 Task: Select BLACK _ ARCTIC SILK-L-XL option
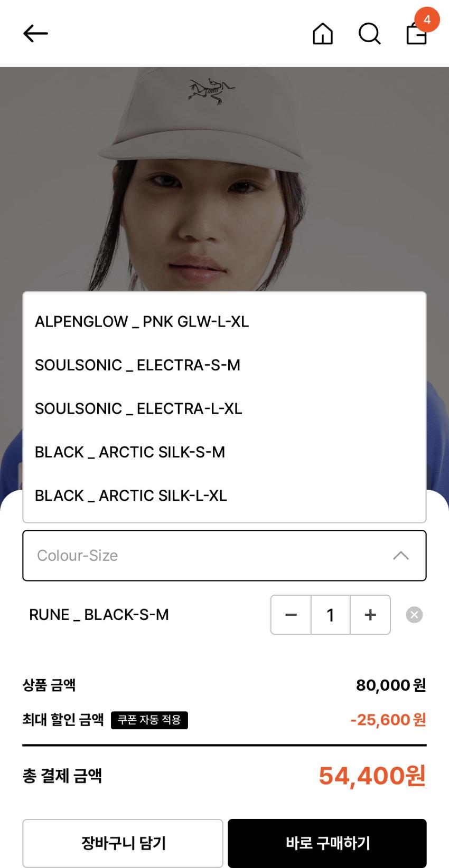coord(131,495)
